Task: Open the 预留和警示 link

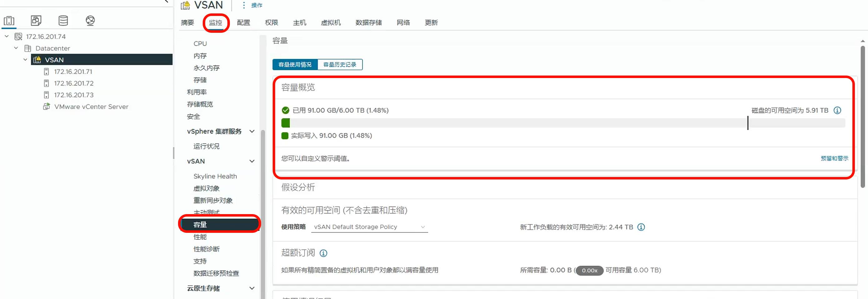Action: tap(834, 158)
